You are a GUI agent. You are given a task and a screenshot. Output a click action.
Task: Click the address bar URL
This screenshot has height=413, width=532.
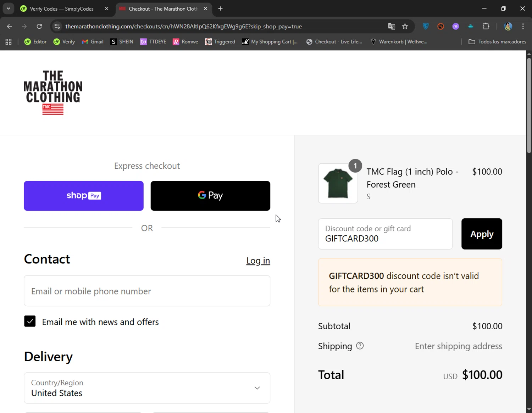click(183, 26)
